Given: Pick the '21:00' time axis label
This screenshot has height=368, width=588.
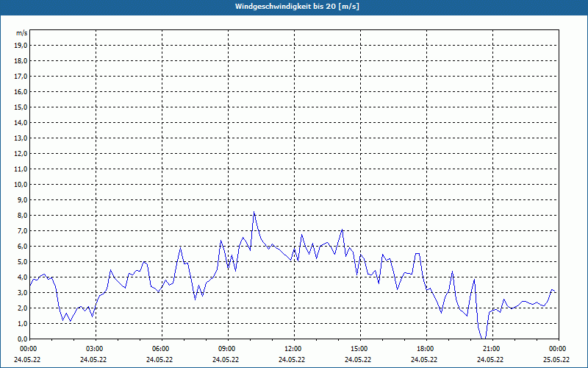Looking at the screenshot, I should click(x=492, y=349).
